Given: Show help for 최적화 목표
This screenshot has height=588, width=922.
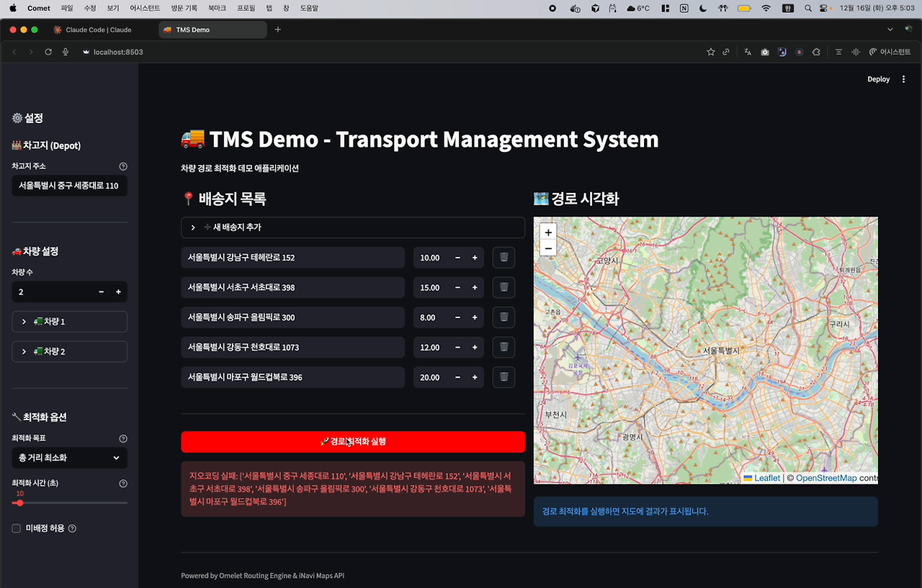Looking at the screenshot, I should (123, 438).
